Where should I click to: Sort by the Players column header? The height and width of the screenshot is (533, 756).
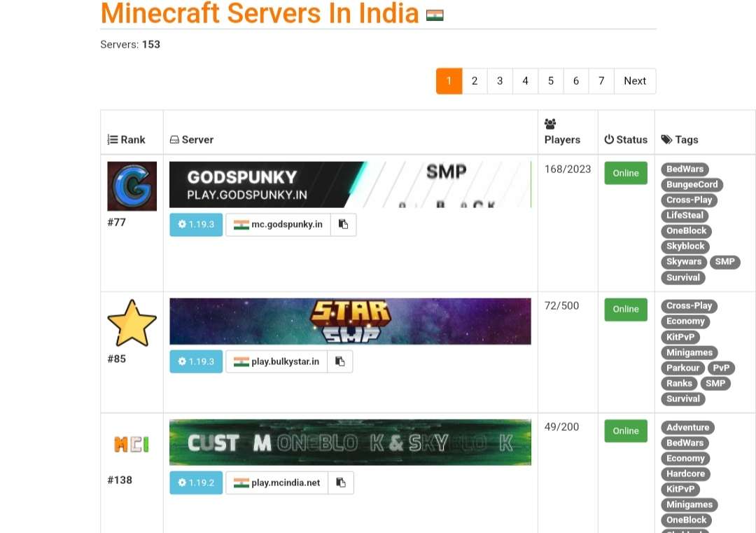562,139
